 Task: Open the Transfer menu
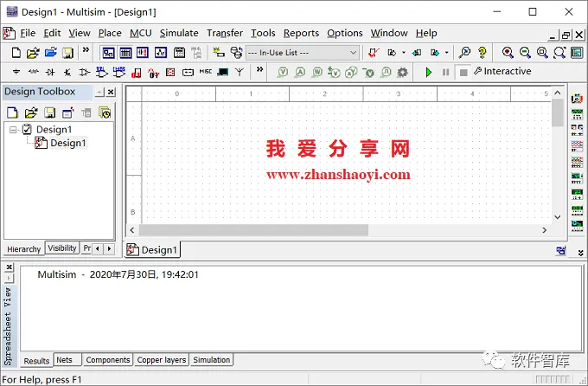(x=225, y=34)
